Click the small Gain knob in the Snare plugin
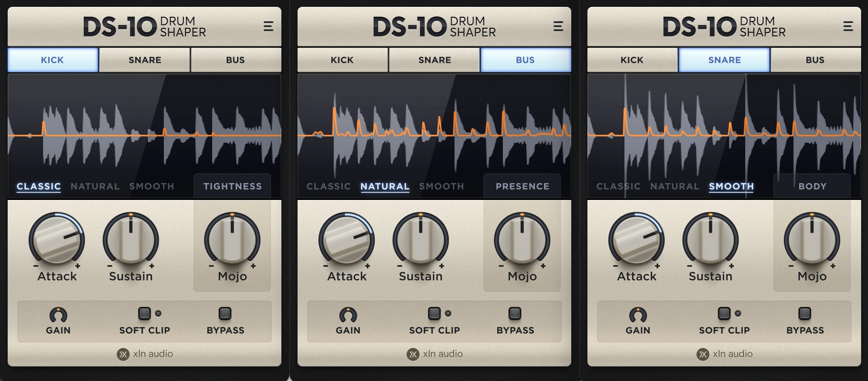Image resolution: width=868 pixels, height=381 pixels. 638,315
